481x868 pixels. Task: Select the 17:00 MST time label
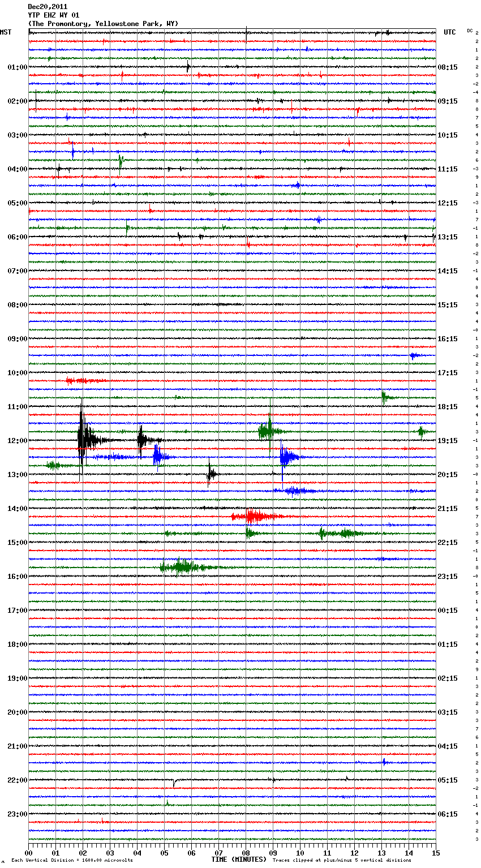(18, 611)
